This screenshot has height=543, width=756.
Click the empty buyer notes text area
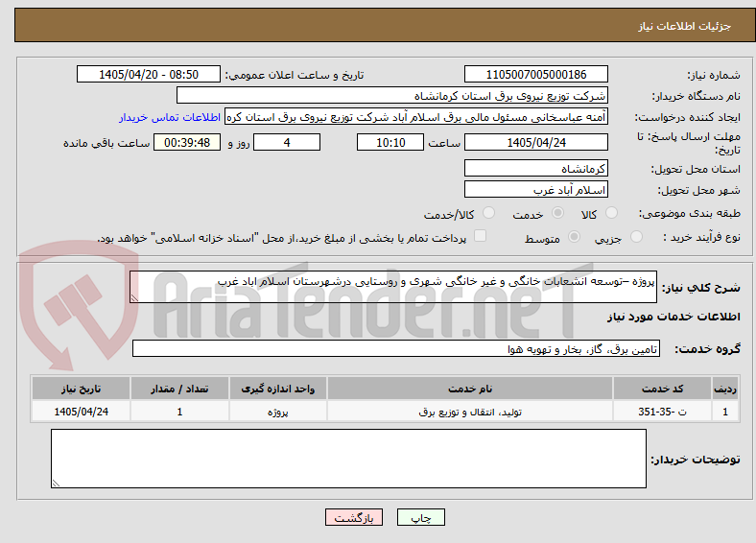(x=348, y=459)
